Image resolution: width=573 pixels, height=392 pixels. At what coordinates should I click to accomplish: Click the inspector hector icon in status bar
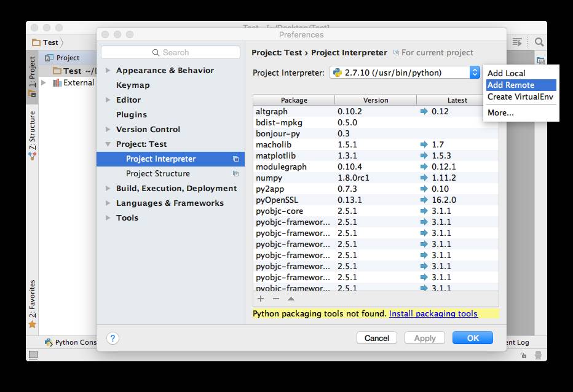click(539, 355)
